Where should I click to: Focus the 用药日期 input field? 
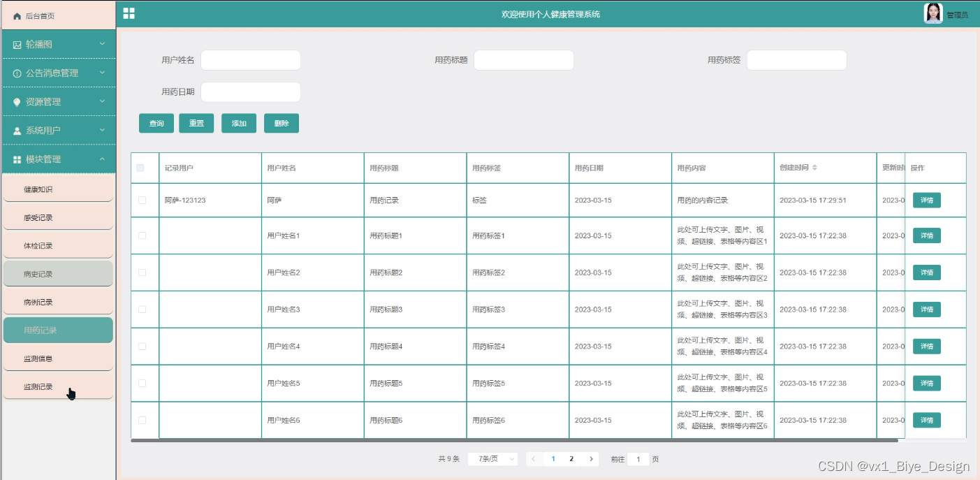coord(251,92)
